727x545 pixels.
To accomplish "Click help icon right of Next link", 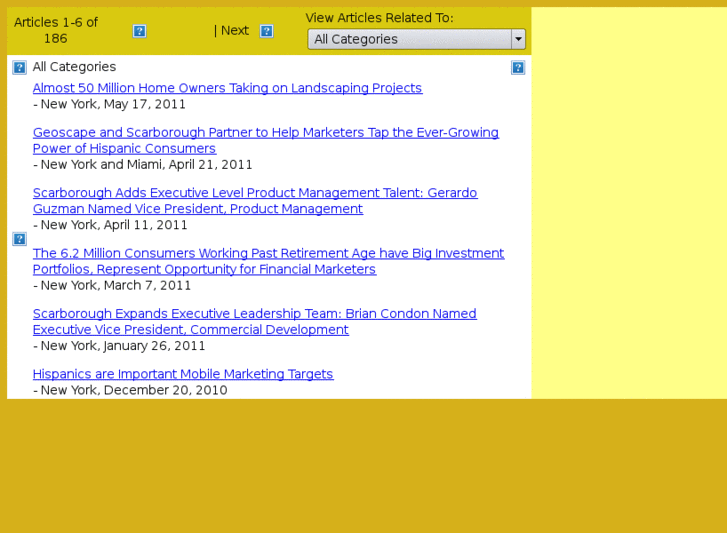I will pos(267,31).
